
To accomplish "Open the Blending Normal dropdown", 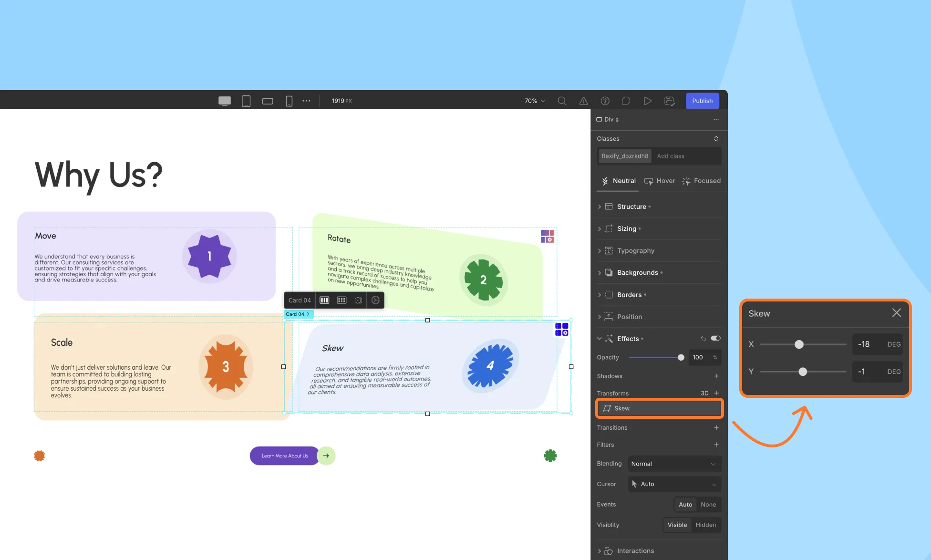I will [674, 464].
